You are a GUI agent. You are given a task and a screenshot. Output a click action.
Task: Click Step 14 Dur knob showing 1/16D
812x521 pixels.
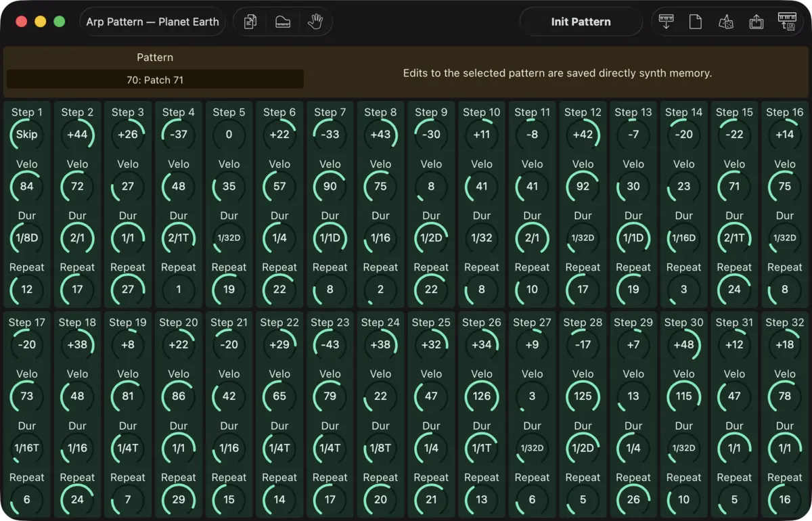point(684,238)
